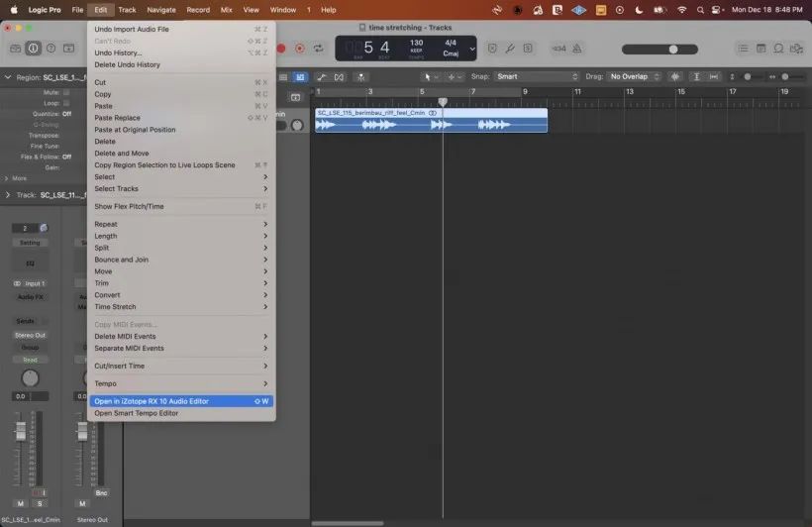
Task: Click the Waveform Zoom icon
Action: [675, 76]
